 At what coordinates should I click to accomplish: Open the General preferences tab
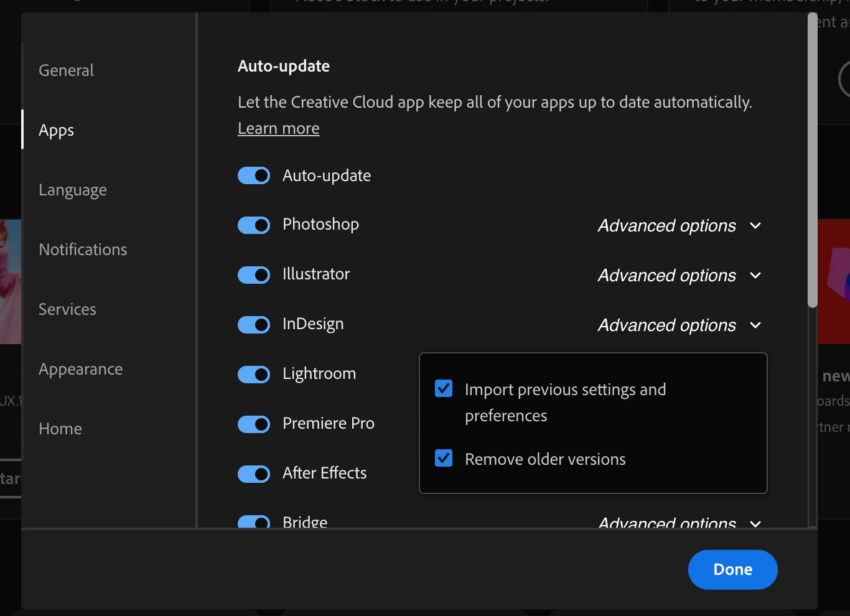point(66,70)
